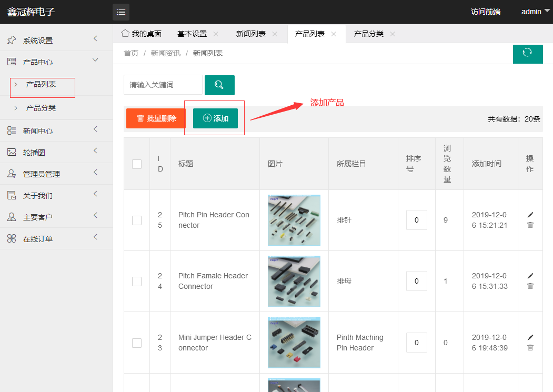Open the Pitch Famale Header product thumbnail
This screenshot has width=553, height=392.
[294, 281]
